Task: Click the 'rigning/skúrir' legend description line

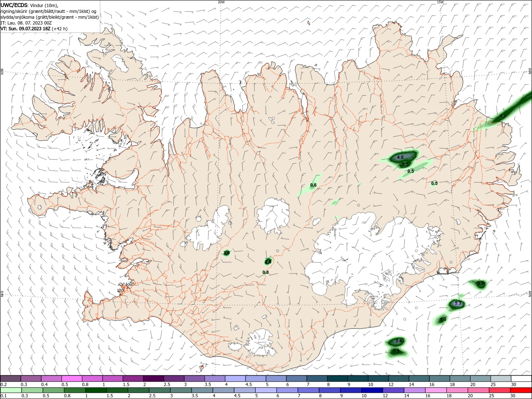Action: (49, 11)
